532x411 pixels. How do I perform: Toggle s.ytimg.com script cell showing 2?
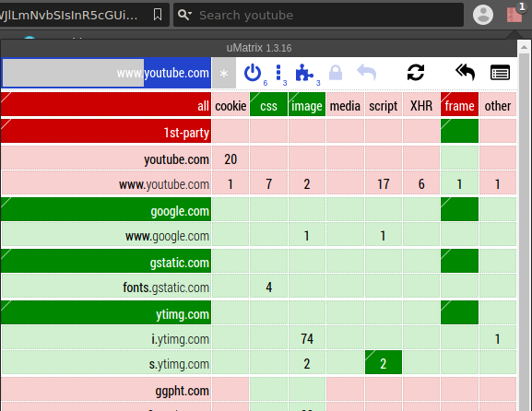(x=384, y=362)
